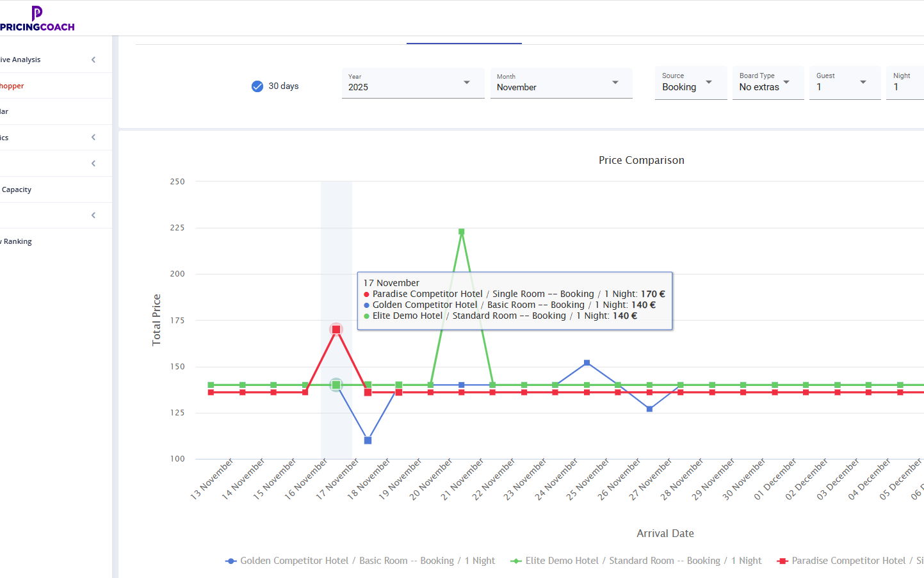This screenshot has height=578, width=924.
Task: Toggle Paradise Competitor Hotel legend entry
Action: (848, 561)
